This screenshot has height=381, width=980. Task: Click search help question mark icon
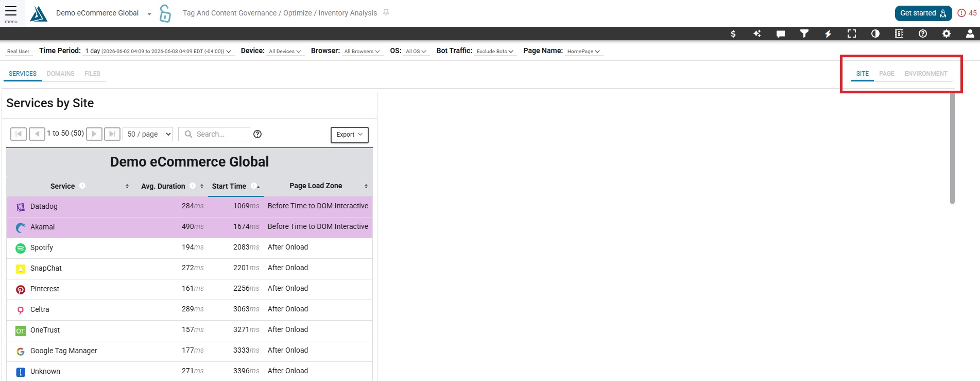258,134
